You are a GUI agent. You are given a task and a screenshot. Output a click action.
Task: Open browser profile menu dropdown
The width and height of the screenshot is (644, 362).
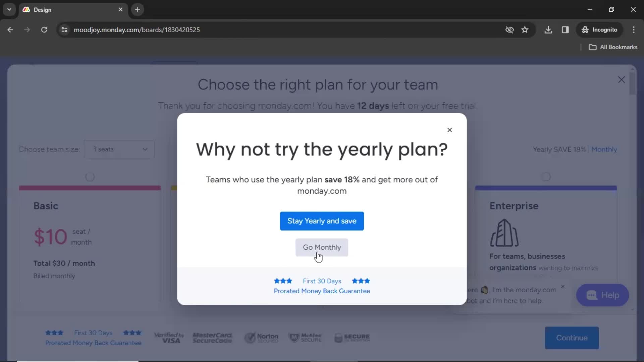pos(600,29)
